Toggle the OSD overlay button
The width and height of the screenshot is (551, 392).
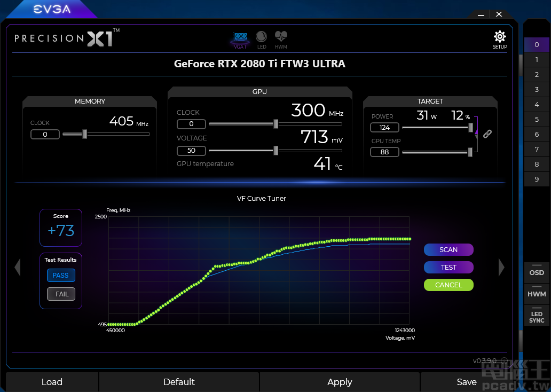[537, 272]
